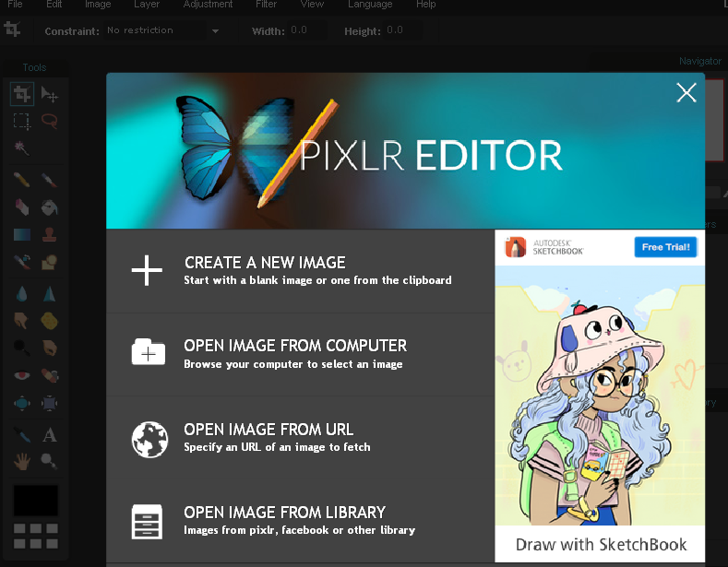728x567 pixels.
Task: Click the Autodesk SketchBook logo
Action: pyautogui.click(x=543, y=247)
